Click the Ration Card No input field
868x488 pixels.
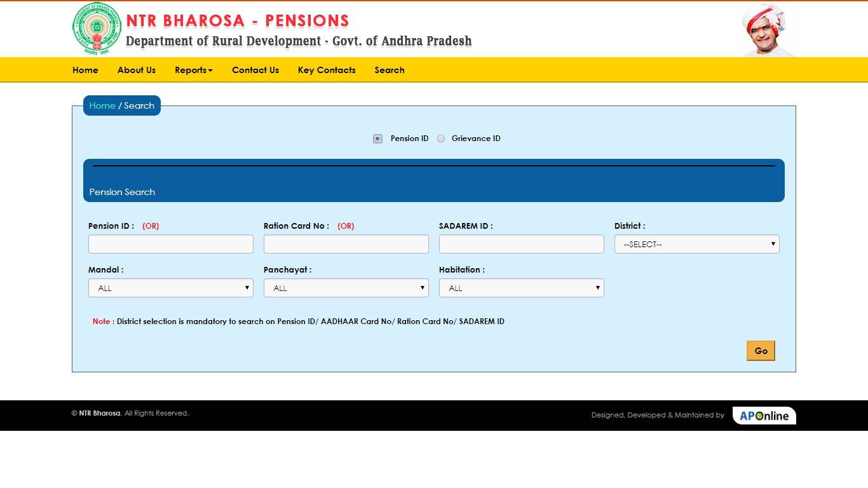click(346, 243)
